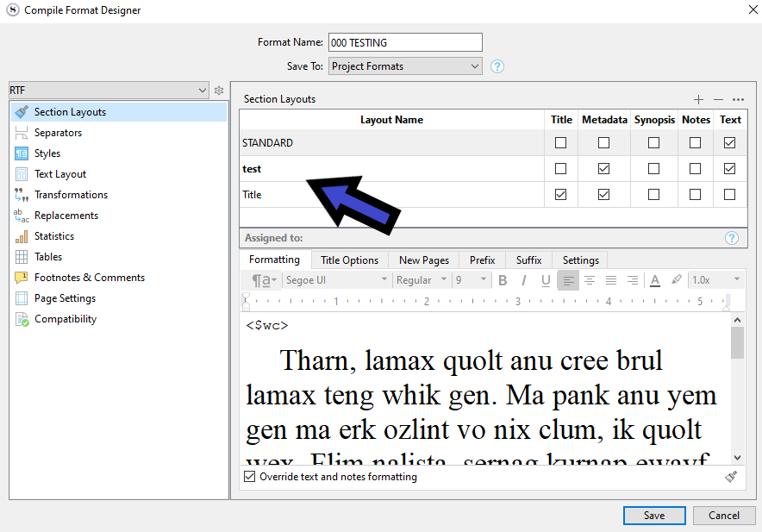Apply italic formatting button
This screenshot has height=532, width=762.
coord(524,280)
